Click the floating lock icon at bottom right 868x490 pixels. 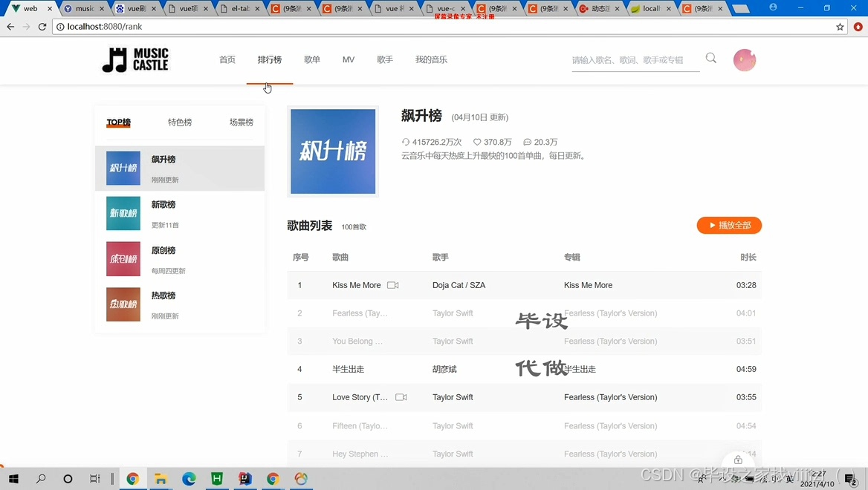(x=738, y=460)
